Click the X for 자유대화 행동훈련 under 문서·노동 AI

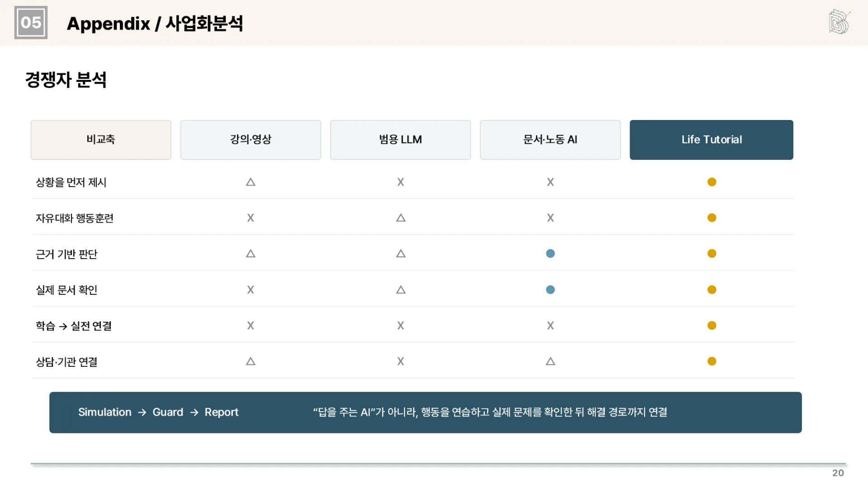click(x=550, y=218)
